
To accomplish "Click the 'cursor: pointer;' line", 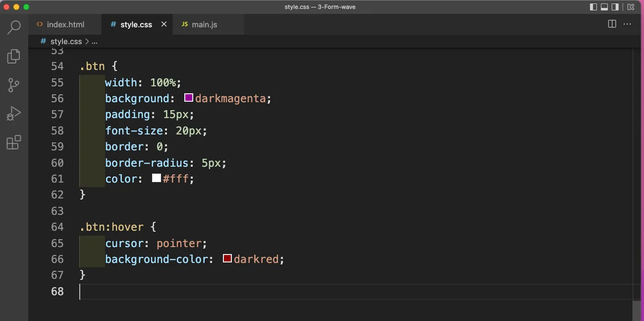I will 156,243.
